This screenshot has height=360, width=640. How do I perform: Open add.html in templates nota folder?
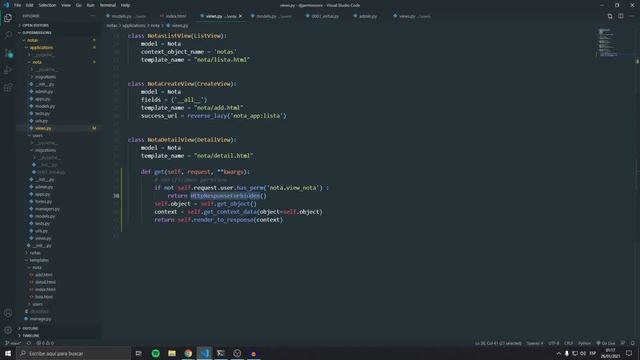43,275
